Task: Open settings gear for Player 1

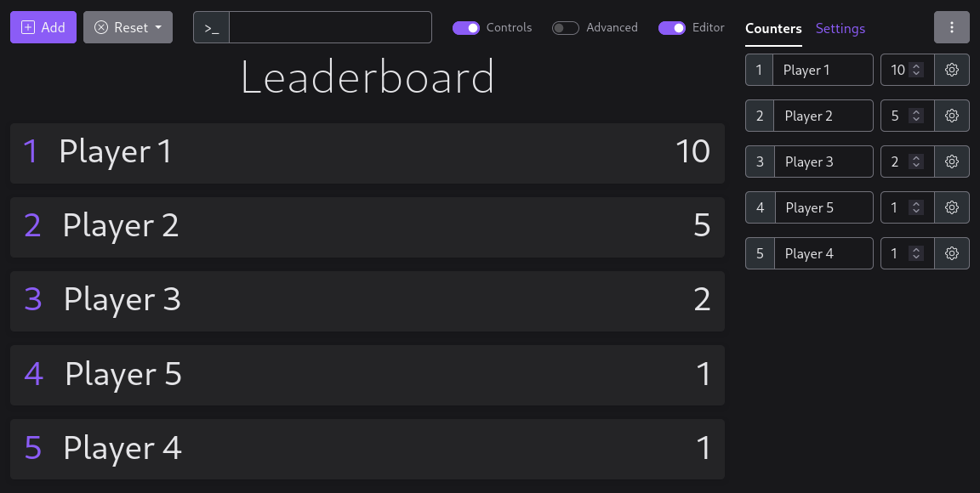Action: tap(952, 70)
